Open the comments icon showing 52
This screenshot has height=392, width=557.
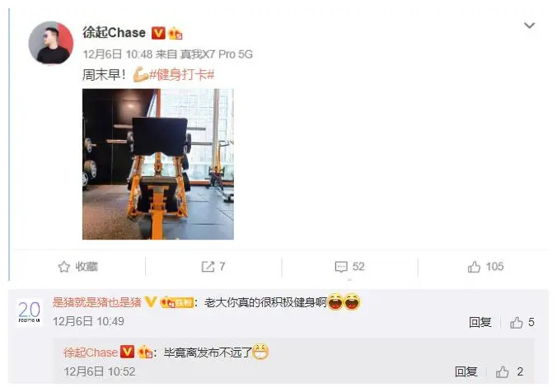point(349,267)
